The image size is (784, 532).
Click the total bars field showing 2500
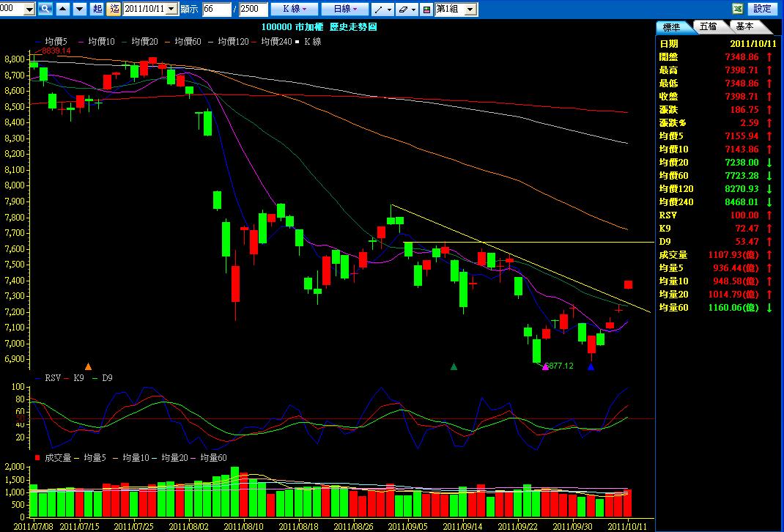[253, 9]
